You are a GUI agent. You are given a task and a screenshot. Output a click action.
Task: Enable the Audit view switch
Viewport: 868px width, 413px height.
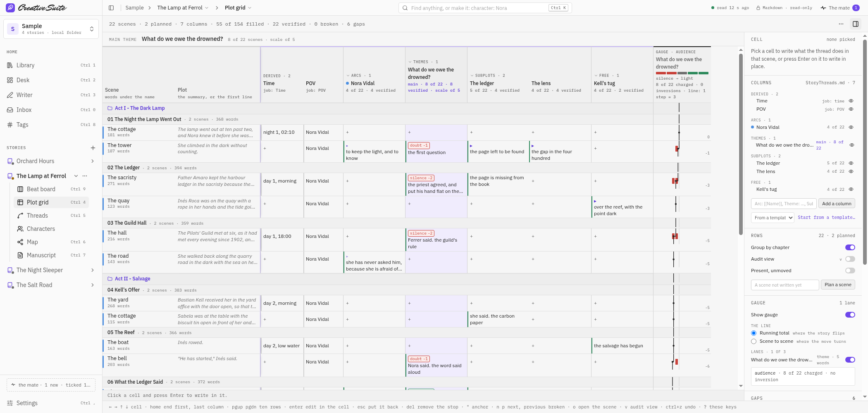point(850,259)
